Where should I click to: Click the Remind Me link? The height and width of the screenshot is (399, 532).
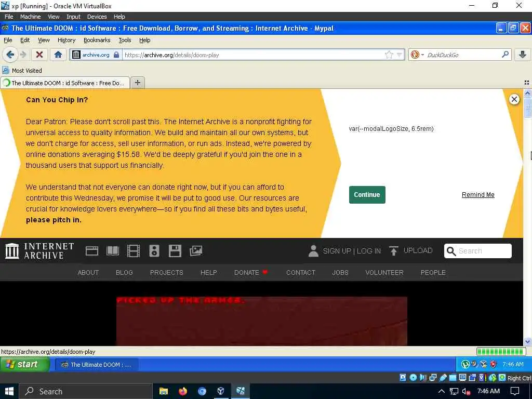478,194
